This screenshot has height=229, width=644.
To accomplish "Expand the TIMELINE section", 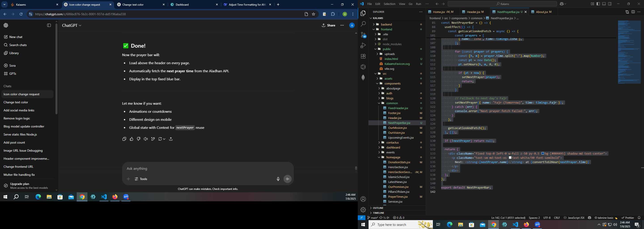I will [x=379, y=213].
